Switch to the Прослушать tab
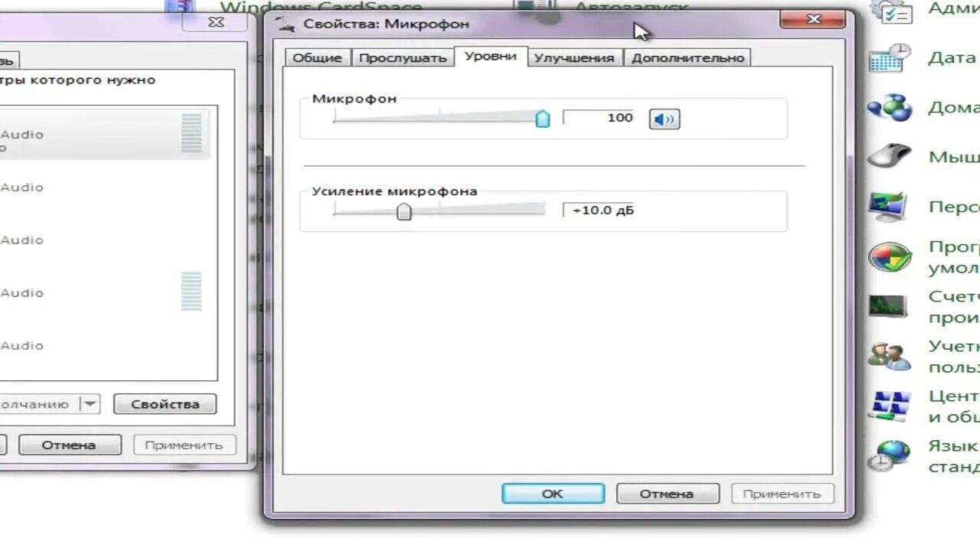This screenshot has width=980, height=551. 403,57
